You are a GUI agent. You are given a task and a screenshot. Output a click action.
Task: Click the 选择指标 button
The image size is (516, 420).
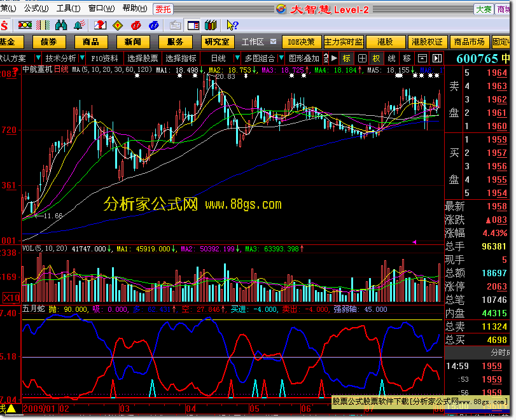tap(181, 59)
